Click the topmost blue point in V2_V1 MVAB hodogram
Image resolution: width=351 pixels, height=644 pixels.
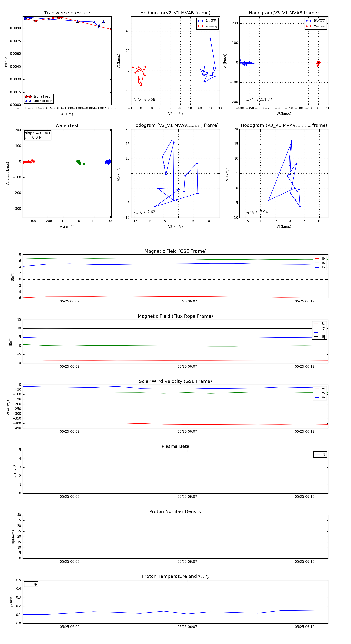point(210,38)
